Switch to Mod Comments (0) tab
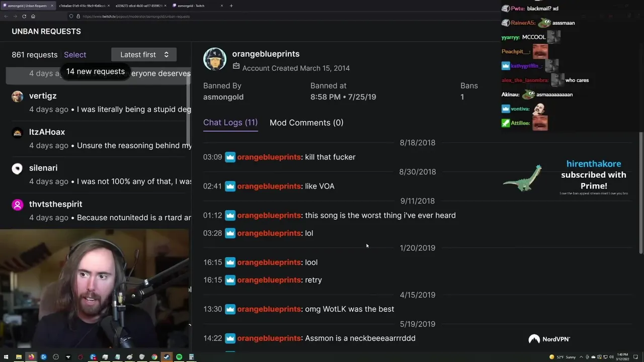Screen dimensions: 644x362 coord(306,123)
